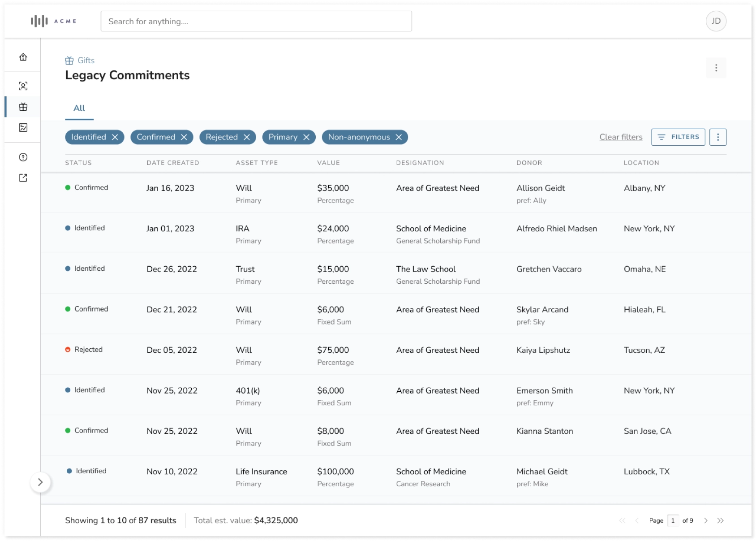
Task: Click The Law School designation
Action: [x=426, y=269]
